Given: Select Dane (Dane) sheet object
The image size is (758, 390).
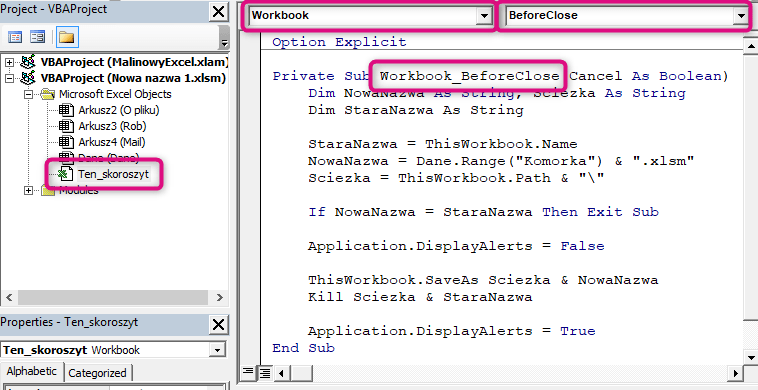Looking at the screenshot, I should [x=108, y=158].
